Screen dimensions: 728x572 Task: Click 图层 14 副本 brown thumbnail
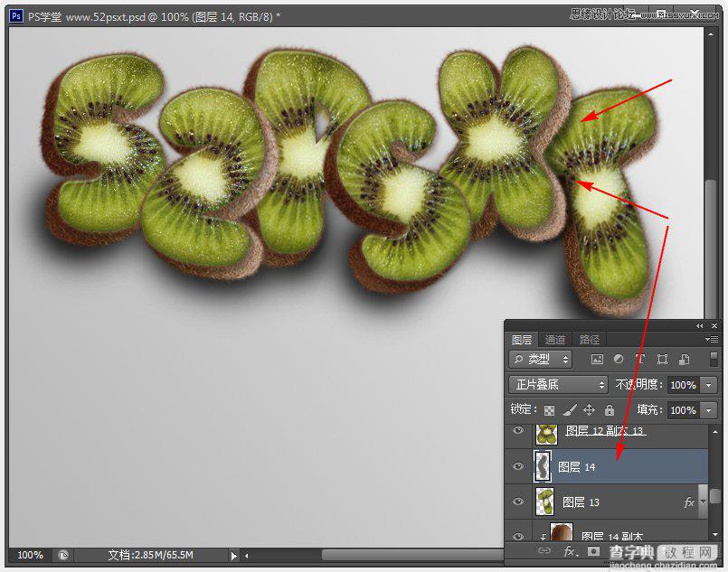(x=562, y=531)
